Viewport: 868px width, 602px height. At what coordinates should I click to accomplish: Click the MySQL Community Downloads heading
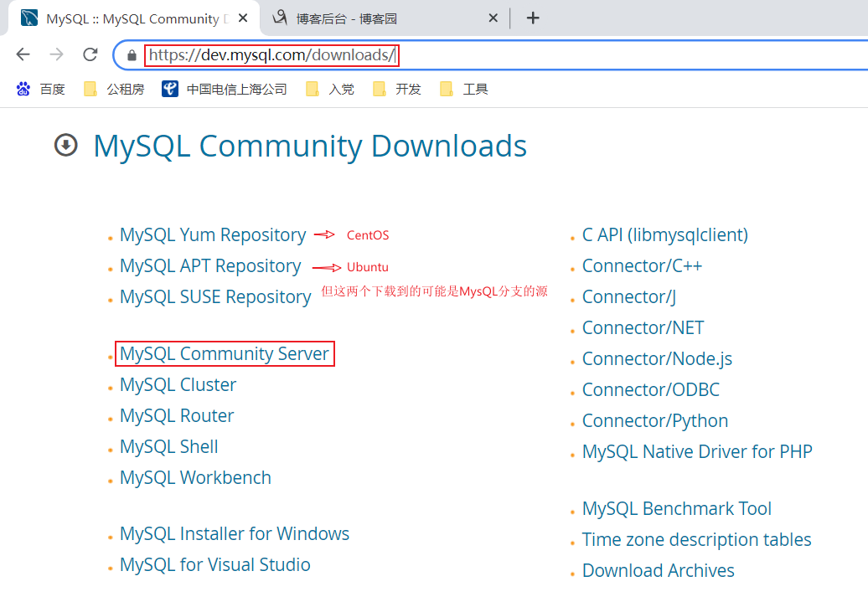click(x=310, y=146)
